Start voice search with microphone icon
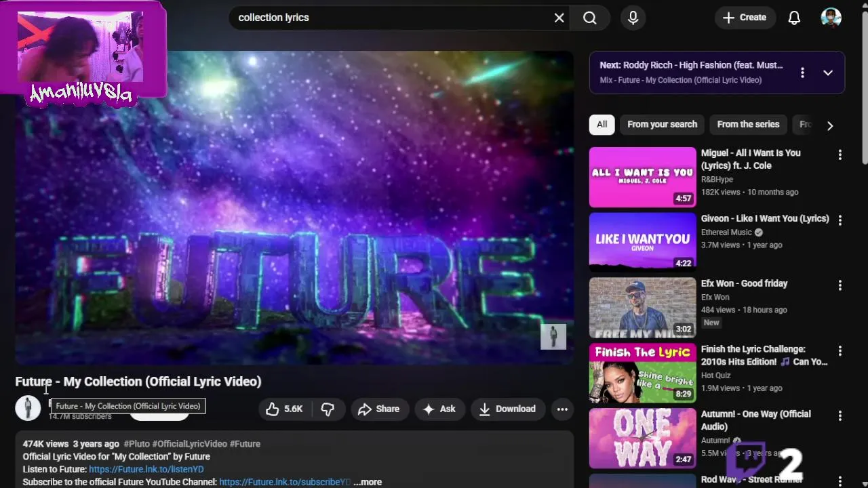The image size is (868, 488). [633, 18]
